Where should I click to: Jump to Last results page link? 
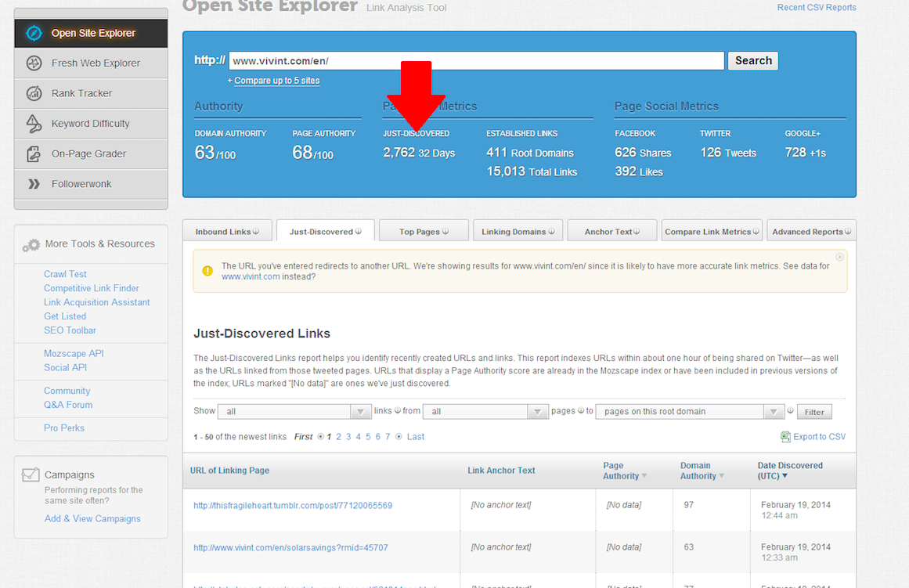[x=415, y=437]
